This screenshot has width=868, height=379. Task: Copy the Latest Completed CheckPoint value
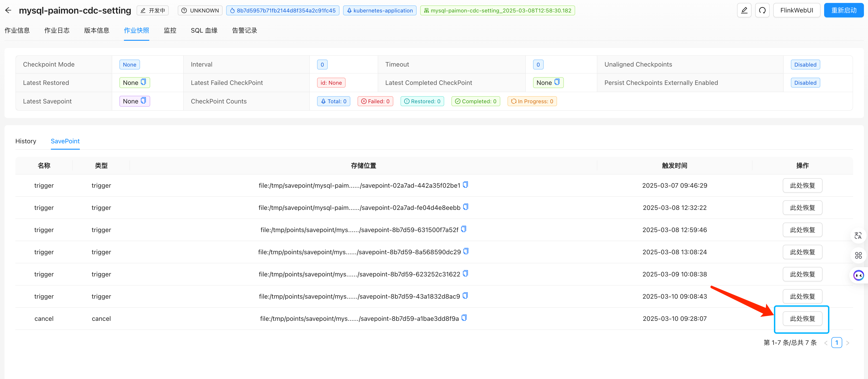557,82
